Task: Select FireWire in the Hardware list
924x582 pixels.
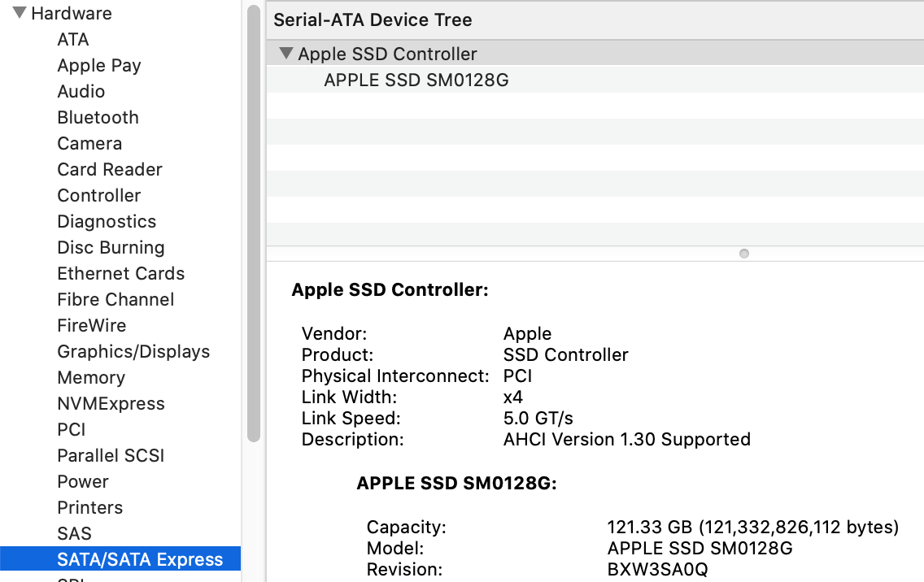Action: (x=91, y=325)
